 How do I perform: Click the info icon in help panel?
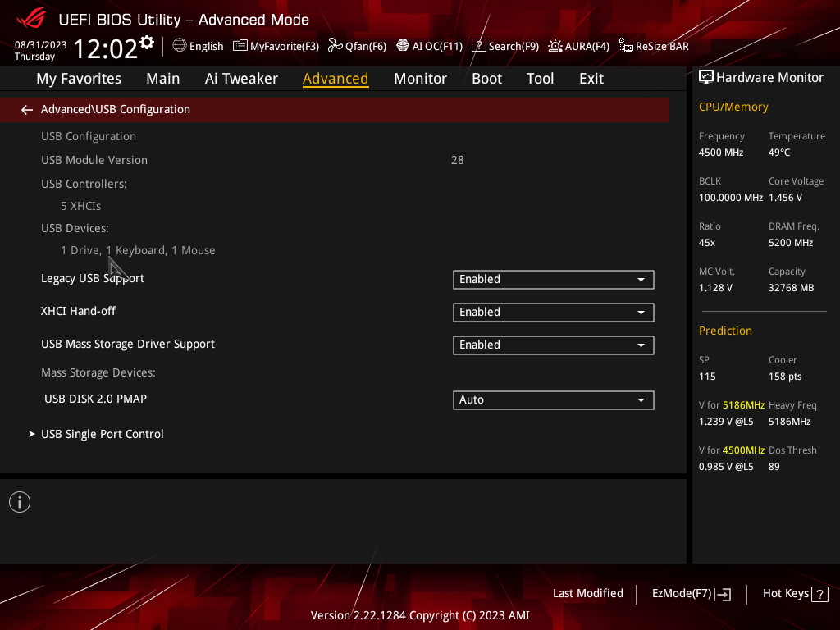point(20,502)
